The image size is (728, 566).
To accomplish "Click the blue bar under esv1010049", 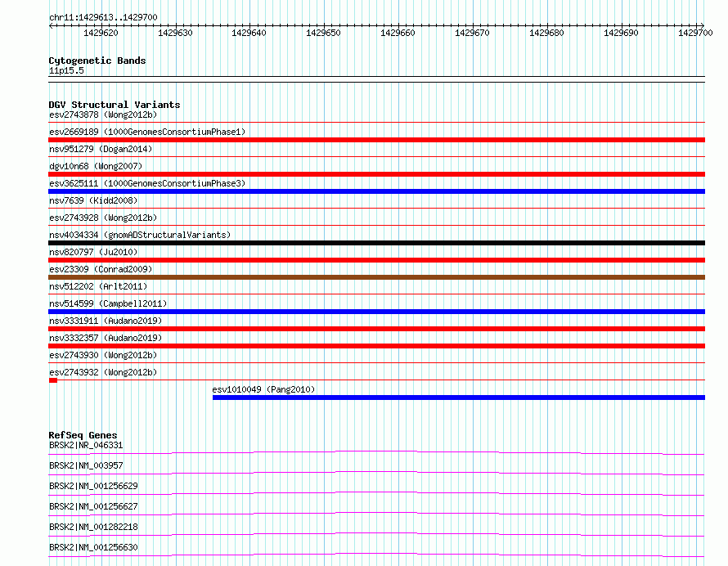I will coord(459,398).
